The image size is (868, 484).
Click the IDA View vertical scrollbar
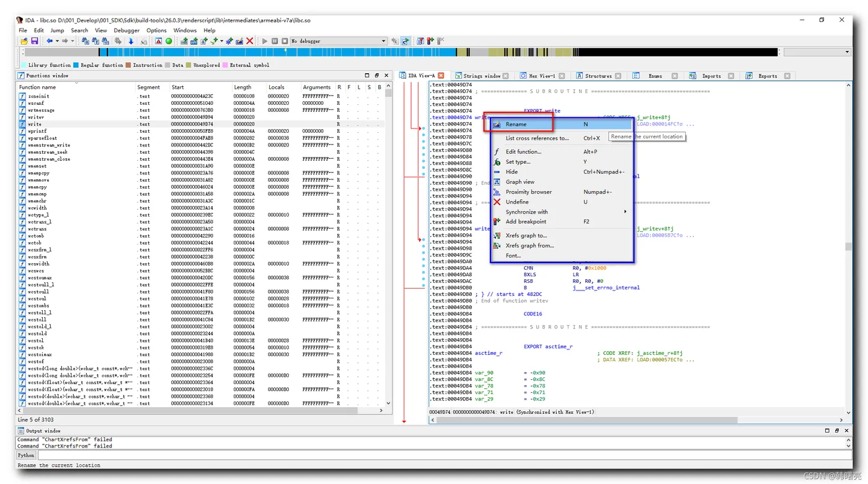848,245
